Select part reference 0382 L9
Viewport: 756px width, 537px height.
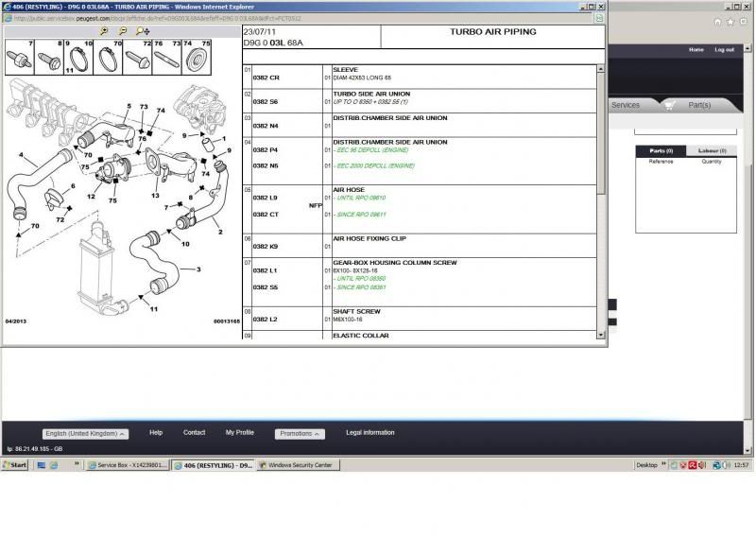(x=266, y=198)
